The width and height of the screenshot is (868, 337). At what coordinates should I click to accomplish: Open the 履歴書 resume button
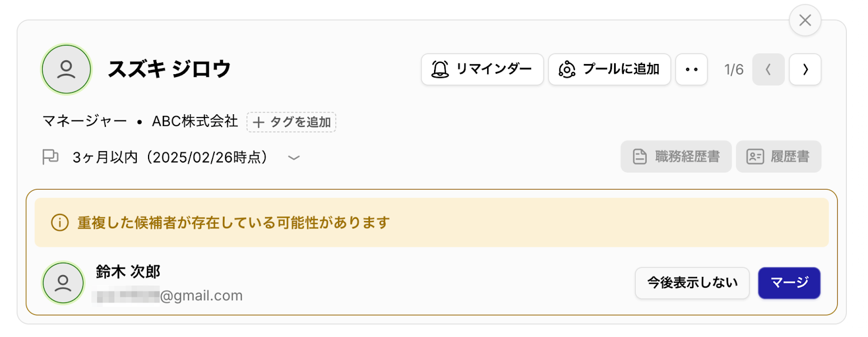tap(778, 157)
